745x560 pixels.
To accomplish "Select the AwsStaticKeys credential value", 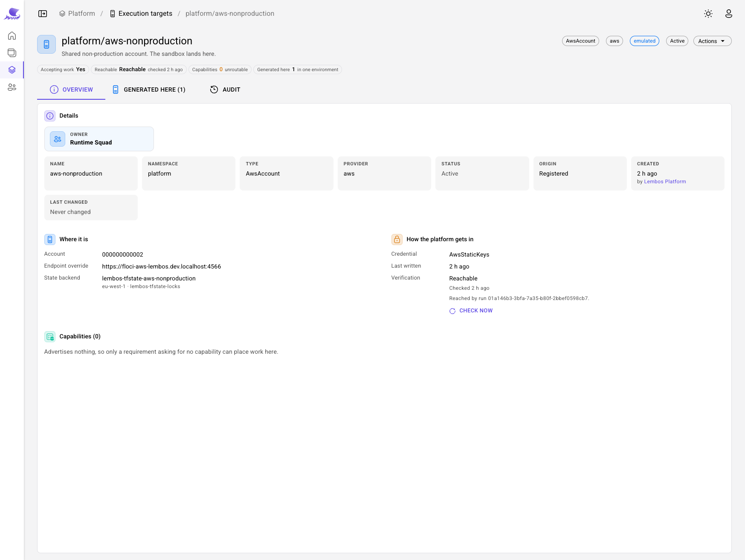I will [x=469, y=254].
